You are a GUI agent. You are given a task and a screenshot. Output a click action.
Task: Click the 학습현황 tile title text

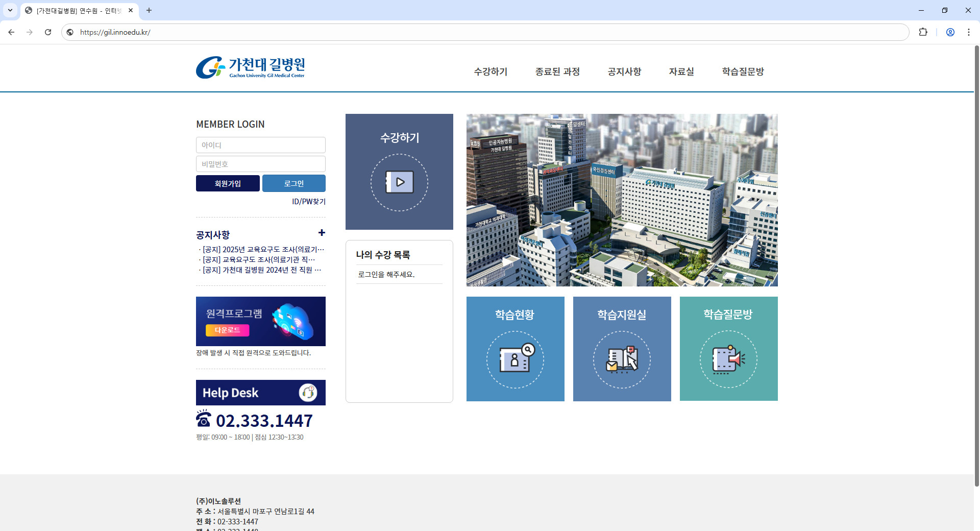tap(514, 315)
